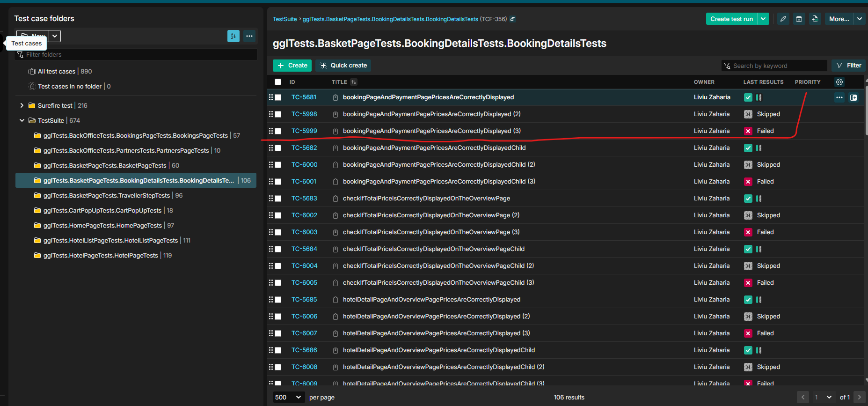
Task: Check the box for TC-5681
Action: [278, 97]
